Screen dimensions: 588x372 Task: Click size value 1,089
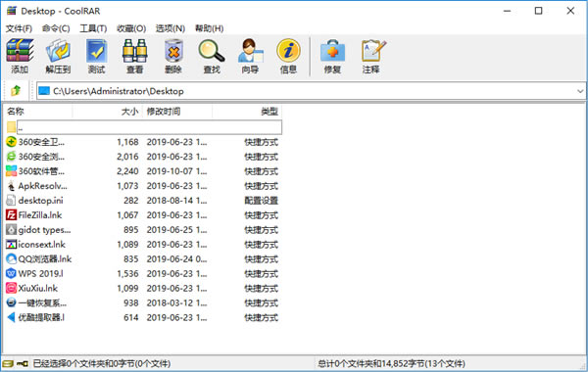coord(127,245)
